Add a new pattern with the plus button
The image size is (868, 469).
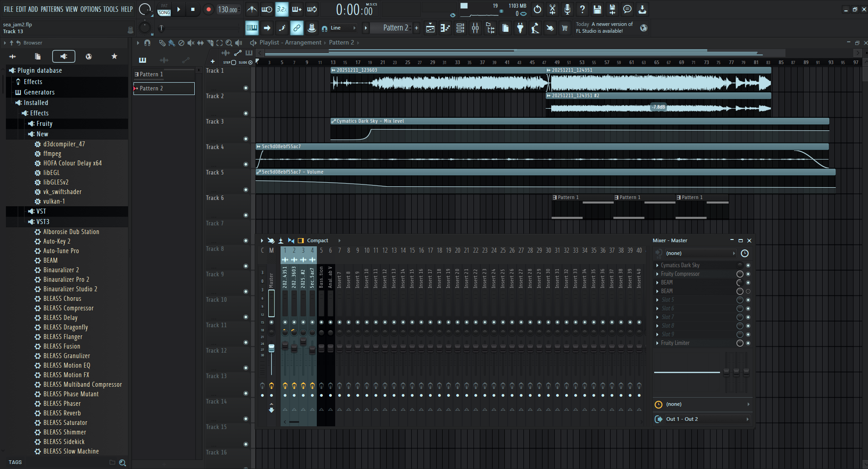point(416,28)
